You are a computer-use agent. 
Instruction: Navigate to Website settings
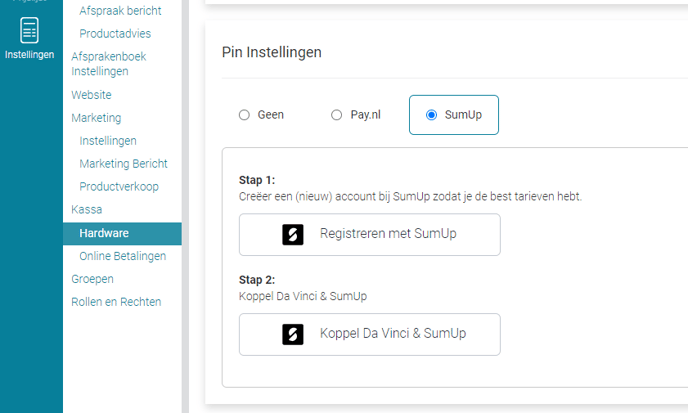point(91,95)
